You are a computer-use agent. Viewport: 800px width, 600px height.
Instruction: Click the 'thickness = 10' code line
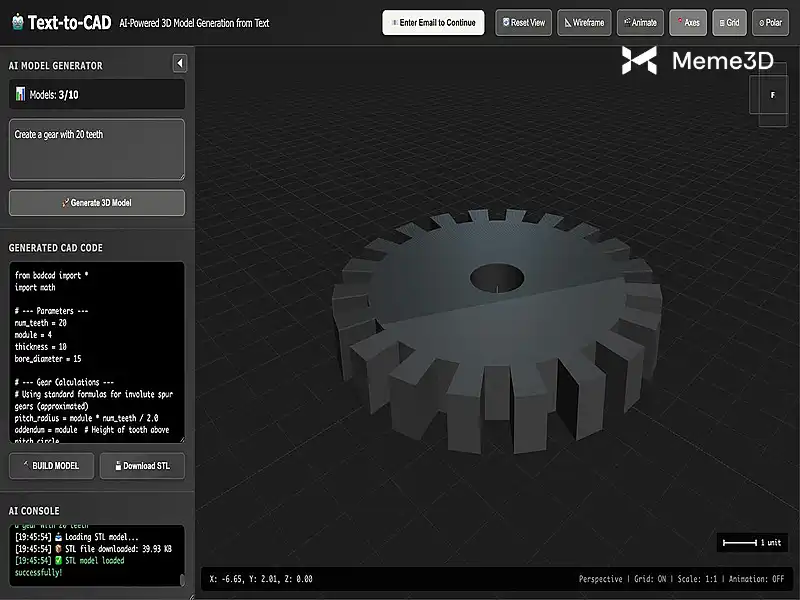41,347
